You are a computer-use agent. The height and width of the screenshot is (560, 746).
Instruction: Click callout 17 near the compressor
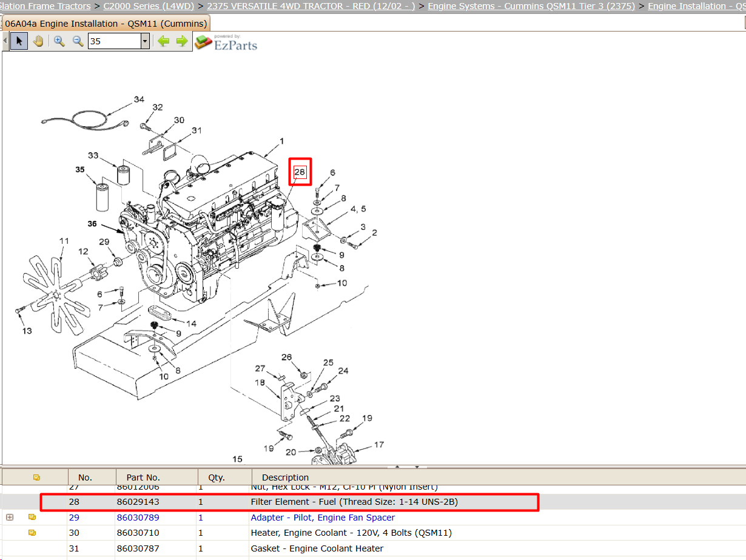378,445
